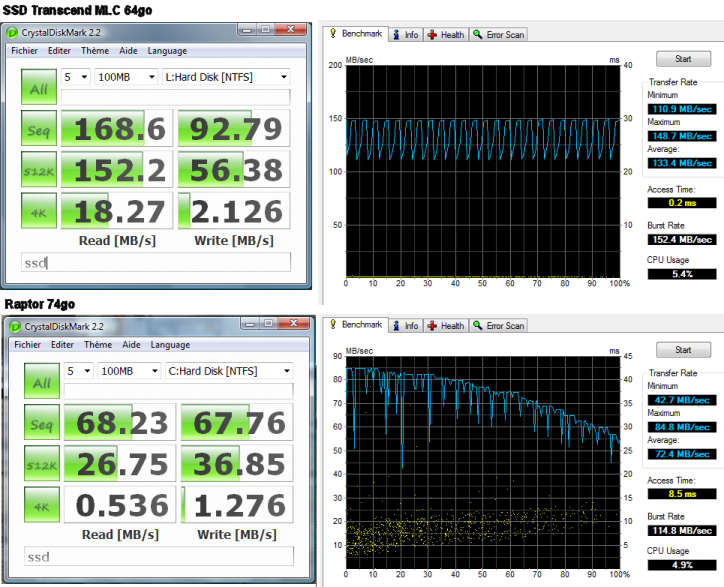Switch to Info tab in lower HD Tune panel
The height and width of the screenshot is (587, 724).
point(404,325)
